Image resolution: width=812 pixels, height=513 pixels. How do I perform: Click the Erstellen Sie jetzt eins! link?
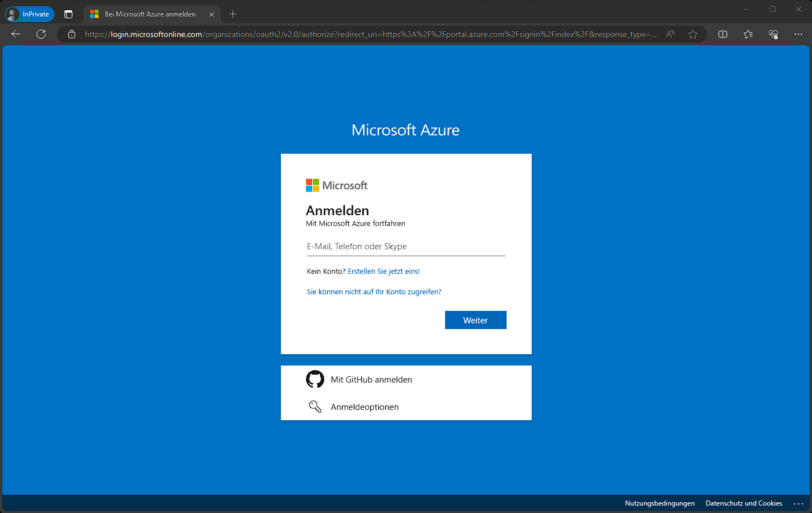pos(383,272)
